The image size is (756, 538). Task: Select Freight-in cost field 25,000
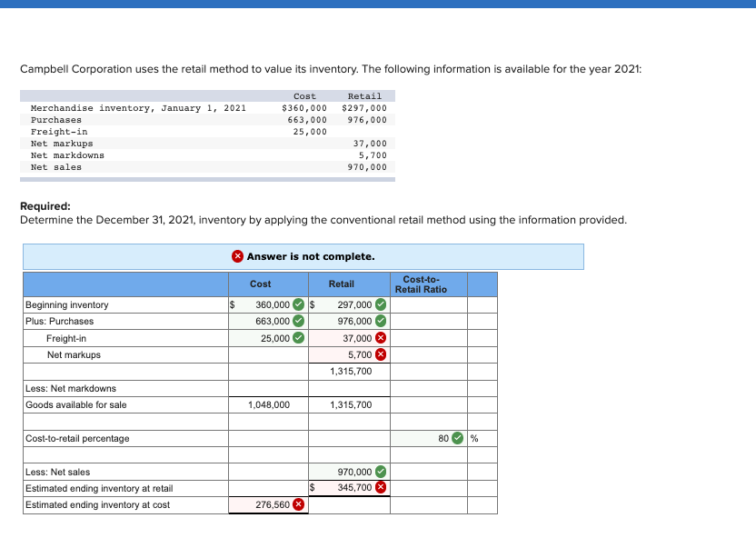pyautogui.click(x=269, y=338)
